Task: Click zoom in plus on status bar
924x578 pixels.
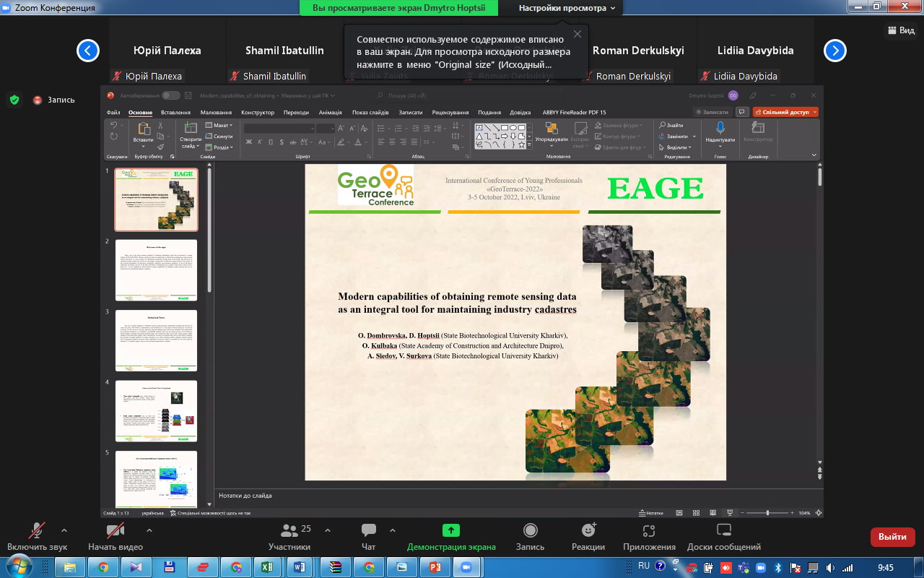Action: tap(793, 513)
